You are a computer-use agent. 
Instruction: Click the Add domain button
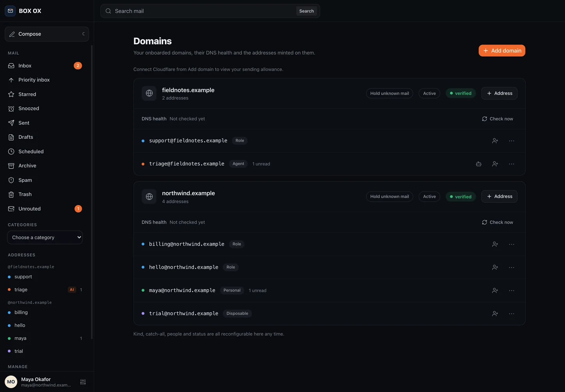pyautogui.click(x=502, y=51)
